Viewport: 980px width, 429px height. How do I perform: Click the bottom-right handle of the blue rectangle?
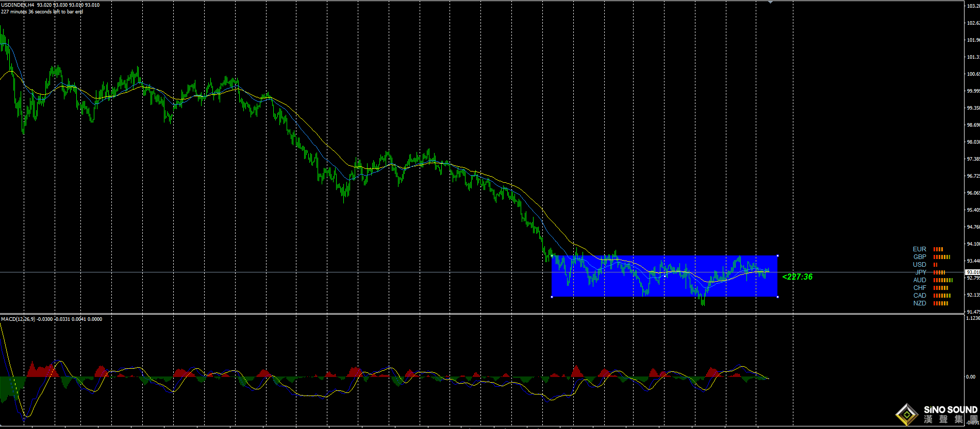(x=777, y=297)
